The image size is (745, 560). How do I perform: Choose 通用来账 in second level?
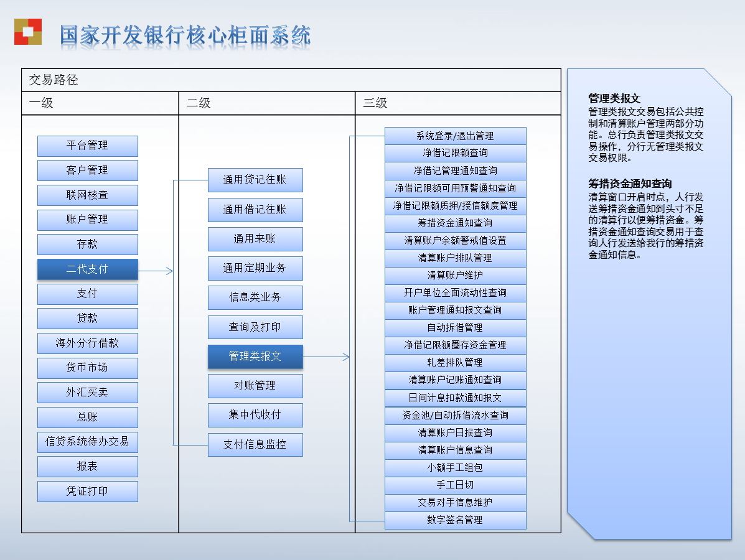(255, 239)
